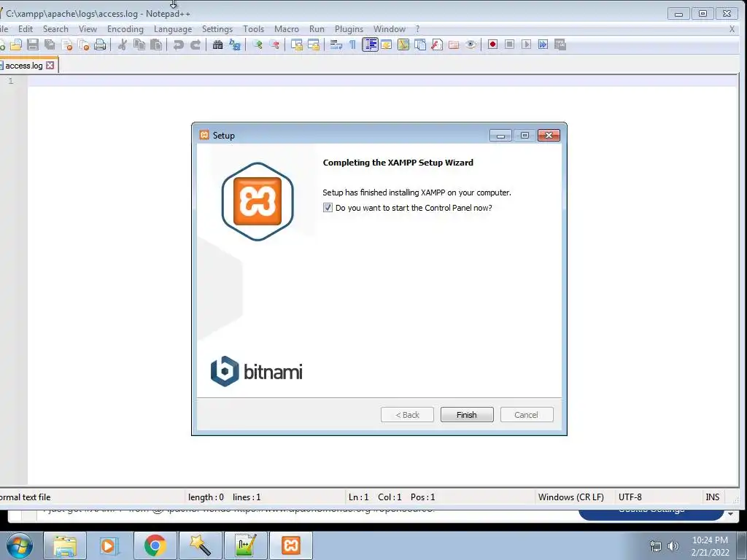Viewport: 747px width, 560px height.
Task: Click the Back button in Setup wizard
Action: (x=407, y=415)
